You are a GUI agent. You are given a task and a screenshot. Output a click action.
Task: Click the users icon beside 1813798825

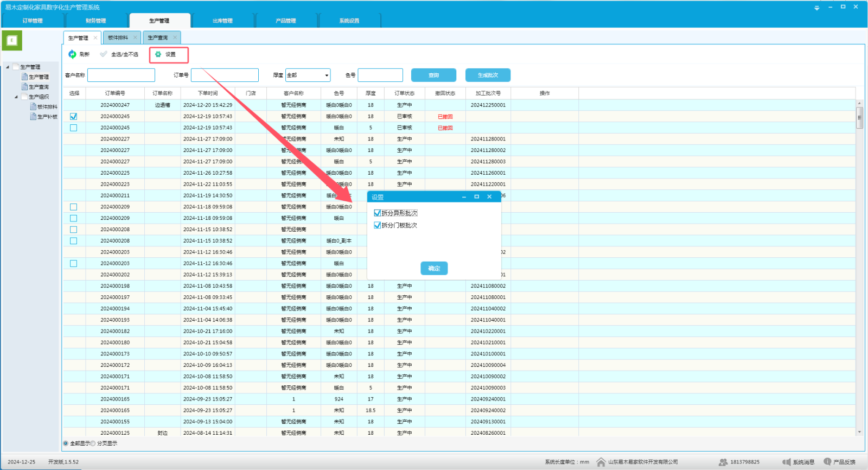723,462
